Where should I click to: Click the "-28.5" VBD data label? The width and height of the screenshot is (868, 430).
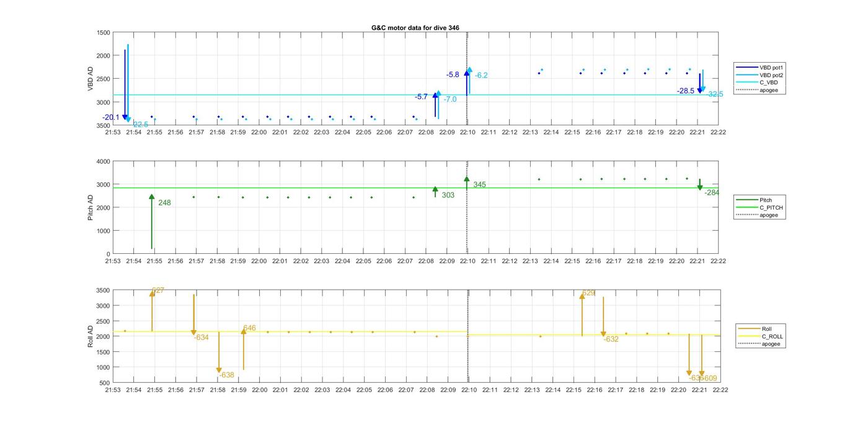coord(686,91)
